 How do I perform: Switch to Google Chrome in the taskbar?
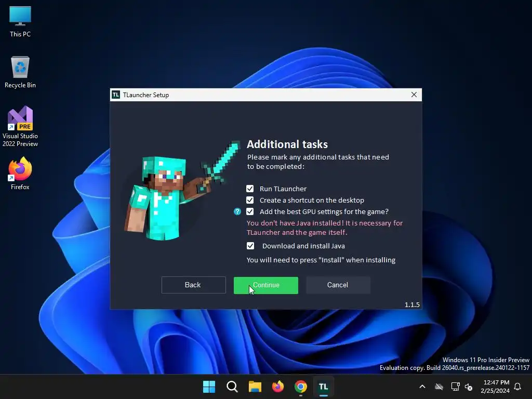(x=301, y=387)
